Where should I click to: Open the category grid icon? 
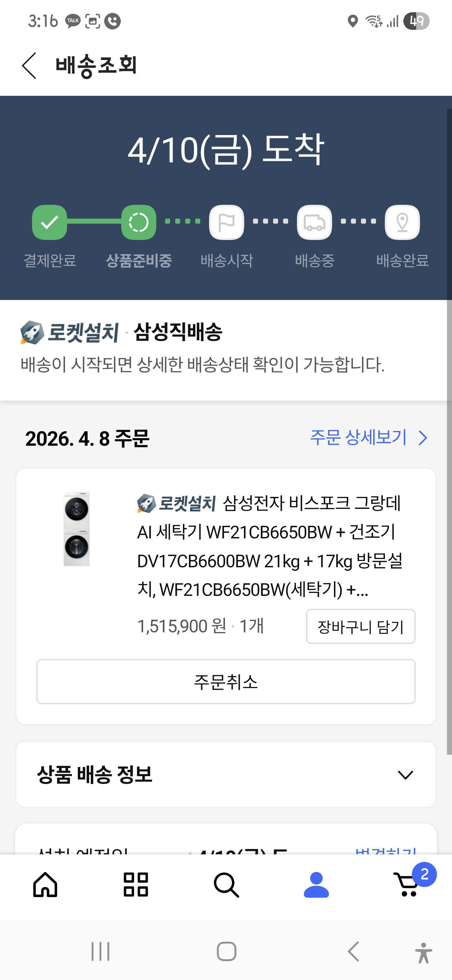(x=136, y=884)
